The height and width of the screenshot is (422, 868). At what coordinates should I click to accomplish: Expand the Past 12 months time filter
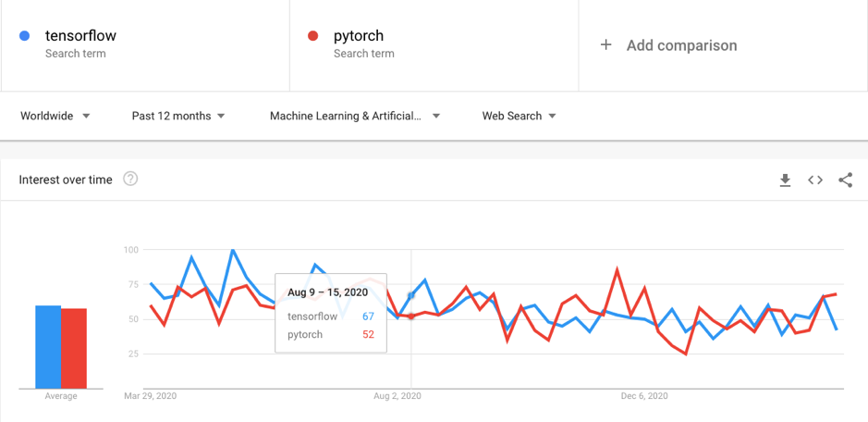click(x=178, y=116)
